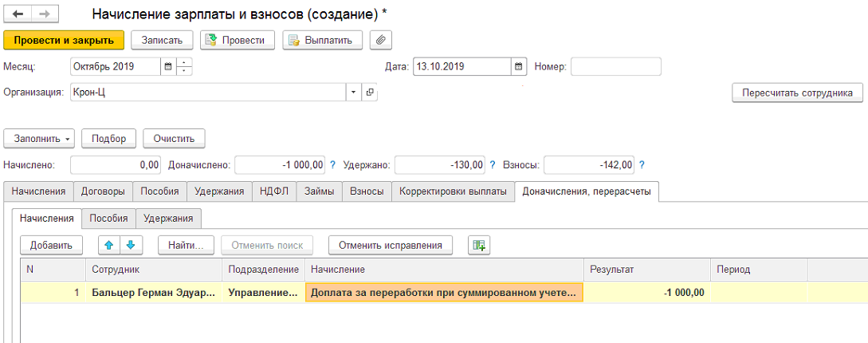
Task: Click question mark next to Доначислено
Action: tap(332, 164)
